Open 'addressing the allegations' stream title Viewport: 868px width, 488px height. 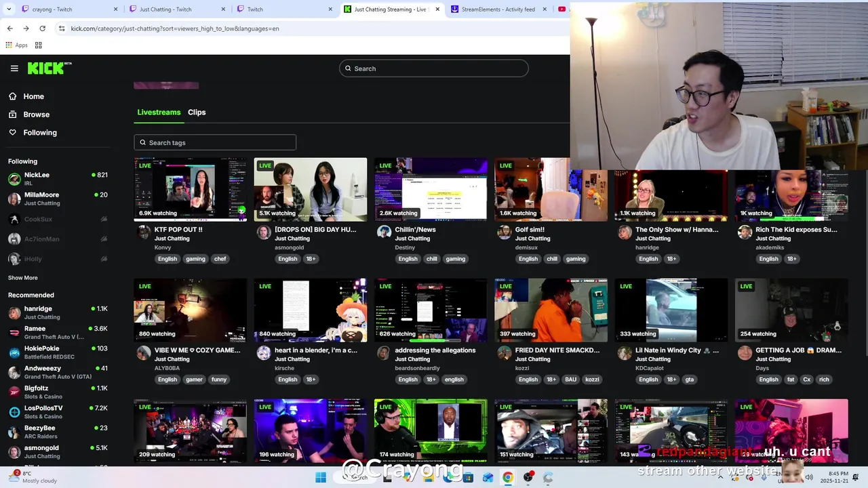pos(435,350)
